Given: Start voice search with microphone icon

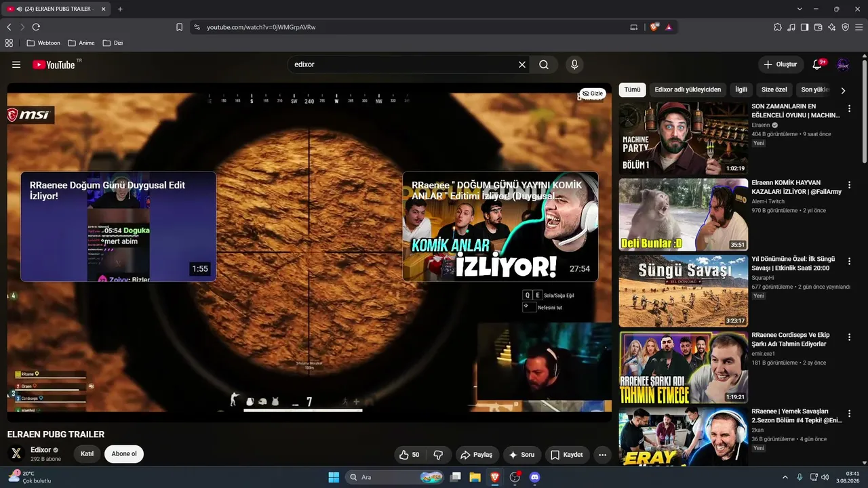Looking at the screenshot, I should tap(574, 64).
